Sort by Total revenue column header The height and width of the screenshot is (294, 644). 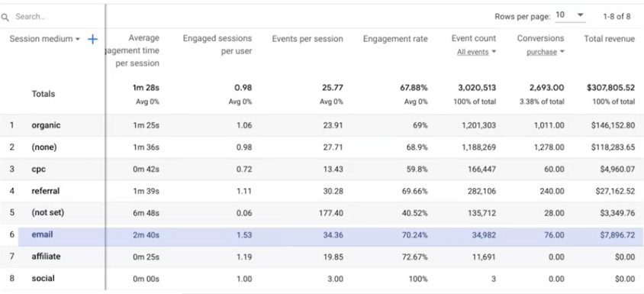click(610, 39)
